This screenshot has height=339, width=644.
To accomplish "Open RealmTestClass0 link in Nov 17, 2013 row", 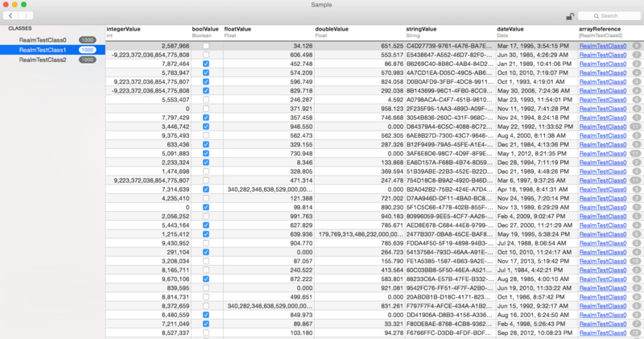I will tap(603, 261).
